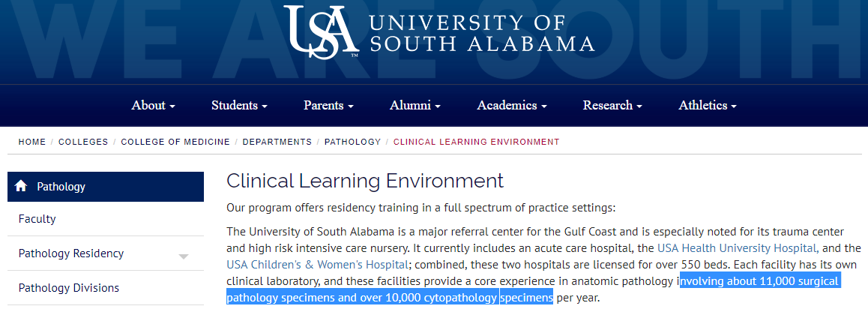Open Pathology Divisions in the sidebar
Screen dimensions: 868x330
[x=69, y=288]
